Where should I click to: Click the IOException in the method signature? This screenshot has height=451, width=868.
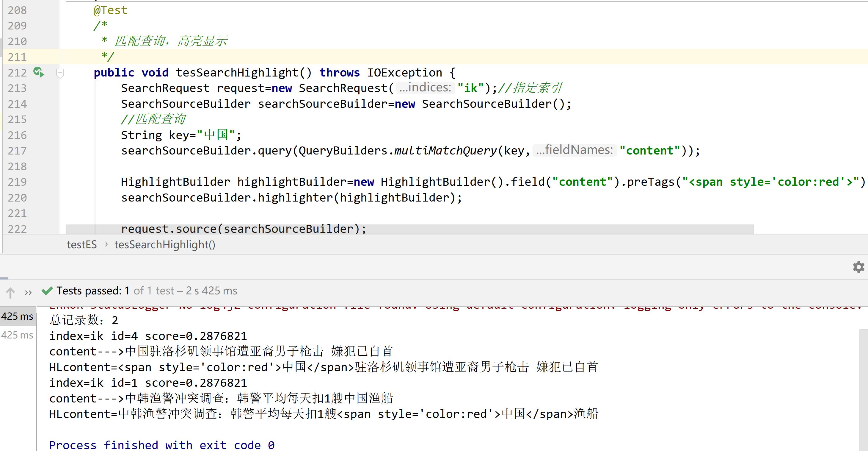coord(404,73)
